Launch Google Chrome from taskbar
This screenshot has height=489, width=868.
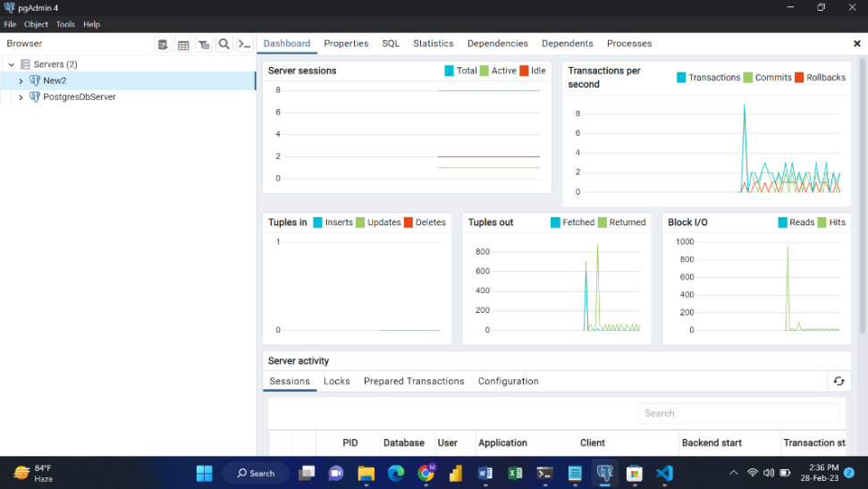(426, 473)
